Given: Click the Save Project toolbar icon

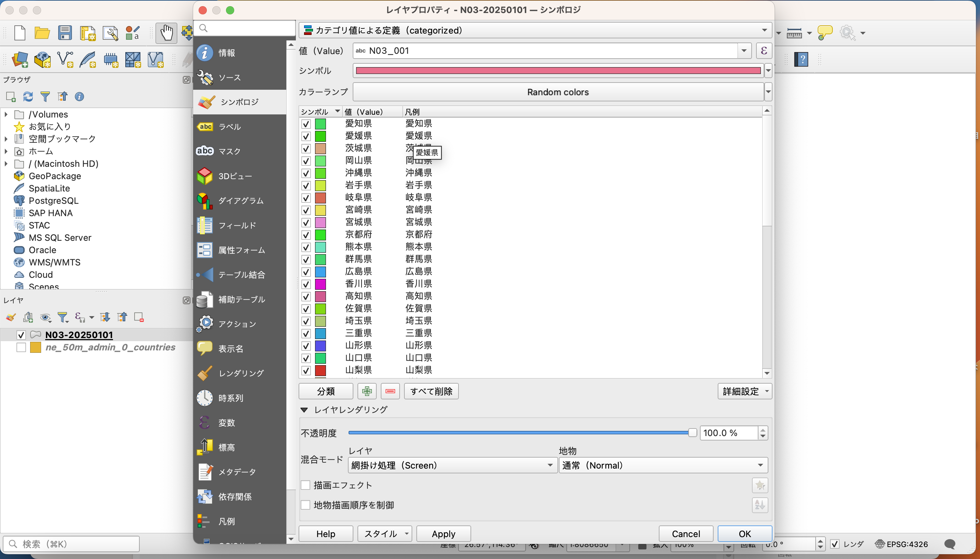Looking at the screenshot, I should [65, 33].
